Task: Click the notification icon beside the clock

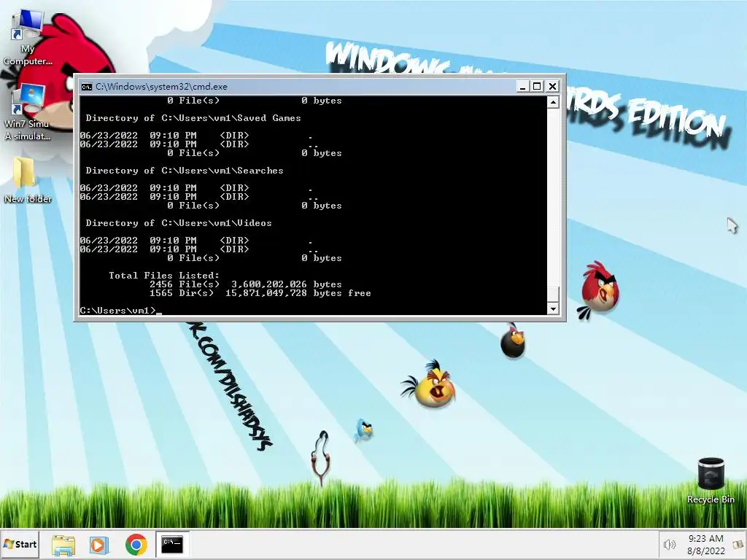Action: (x=738, y=544)
